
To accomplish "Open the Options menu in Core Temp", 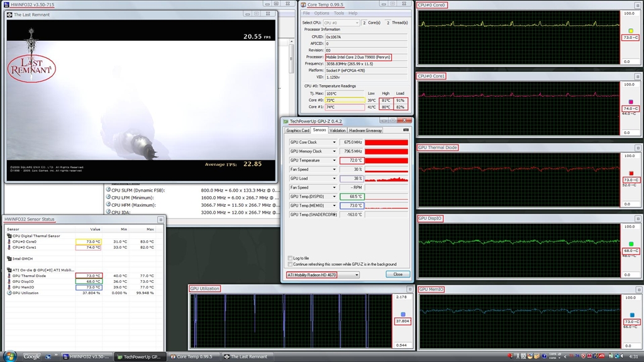I will click(x=321, y=13).
